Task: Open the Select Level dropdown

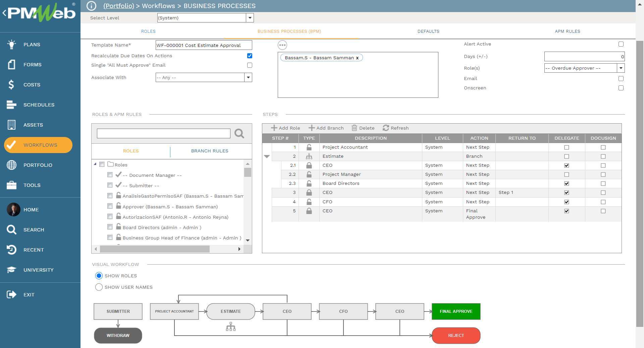Action: click(250, 18)
